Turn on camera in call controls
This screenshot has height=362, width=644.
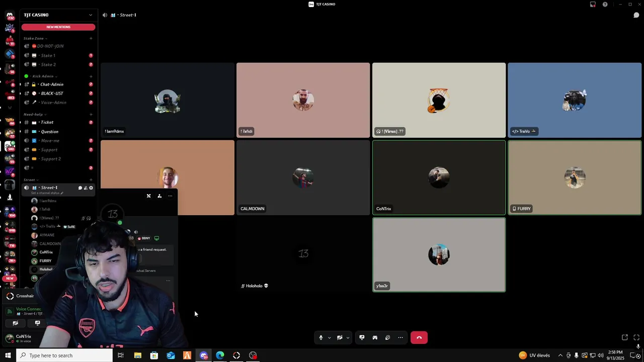pos(340,338)
